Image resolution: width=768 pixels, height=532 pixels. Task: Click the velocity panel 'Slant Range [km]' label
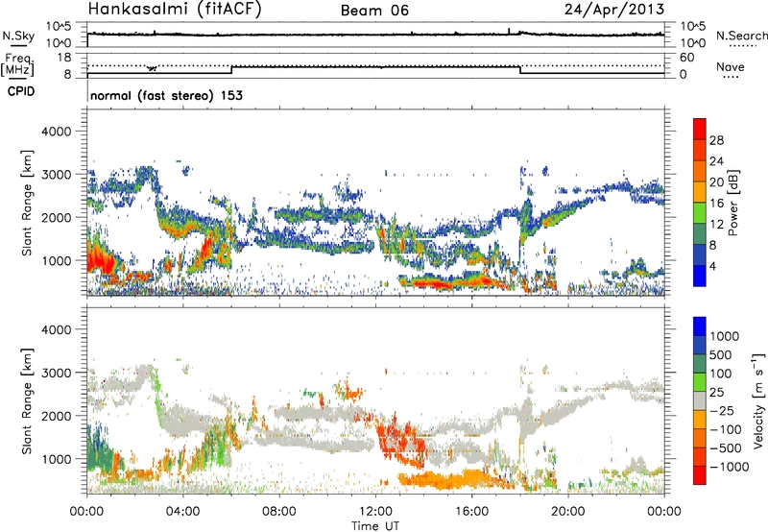tap(27, 400)
